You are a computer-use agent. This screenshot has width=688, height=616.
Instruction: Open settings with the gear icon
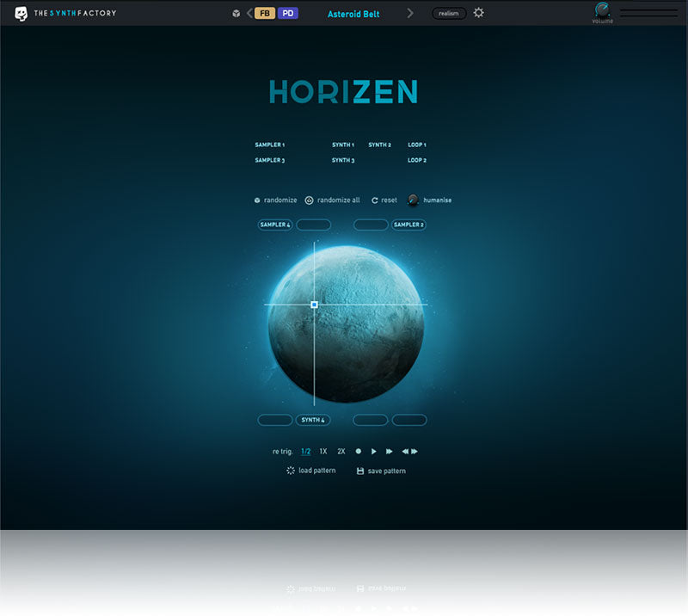[479, 13]
